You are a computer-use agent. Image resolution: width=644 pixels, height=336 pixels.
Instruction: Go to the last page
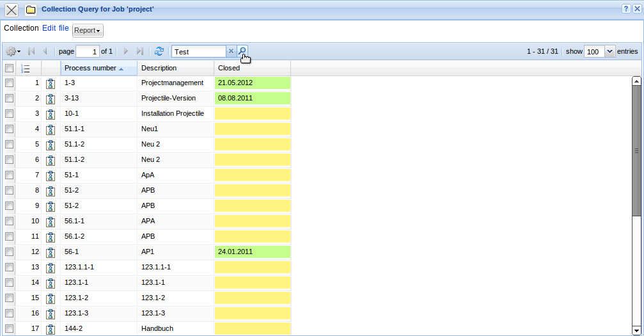coord(140,51)
